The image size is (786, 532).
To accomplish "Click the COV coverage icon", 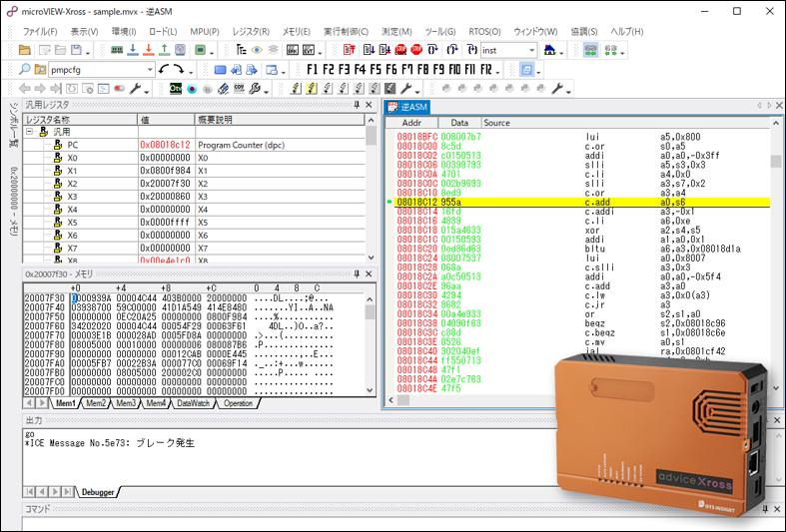I will coord(239,89).
